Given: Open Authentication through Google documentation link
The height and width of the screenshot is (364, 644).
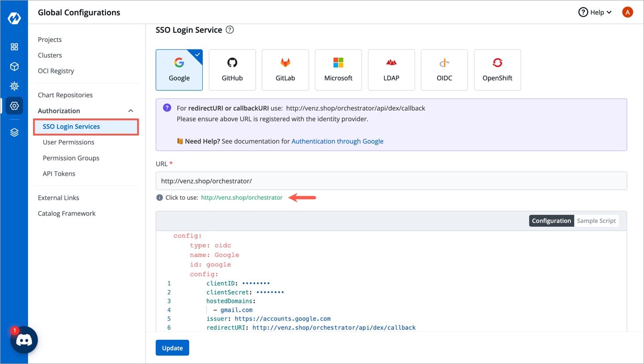Looking at the screenshot, I should (337, 141).
